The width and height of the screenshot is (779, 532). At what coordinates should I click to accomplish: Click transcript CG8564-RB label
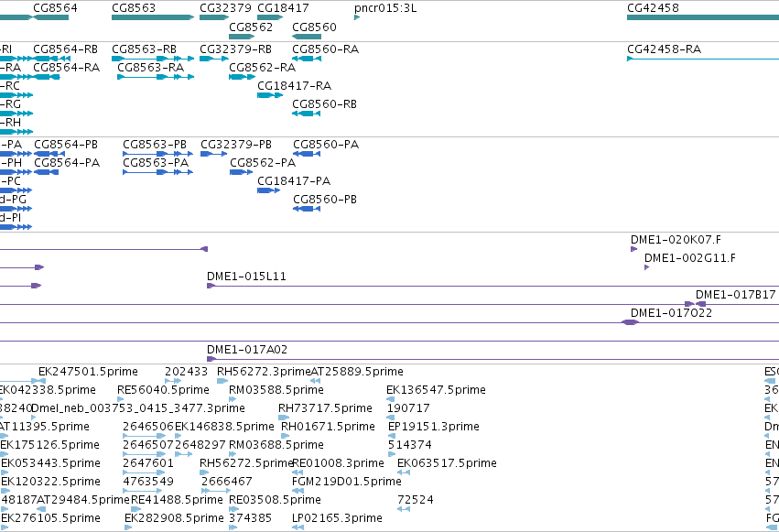(x=66, y=49)
